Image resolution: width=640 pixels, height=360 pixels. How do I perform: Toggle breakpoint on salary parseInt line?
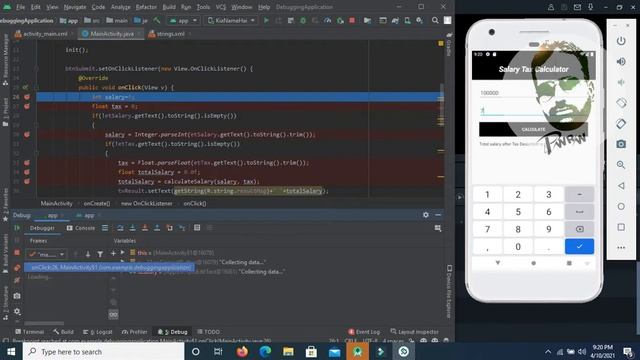tap(27, 134)
